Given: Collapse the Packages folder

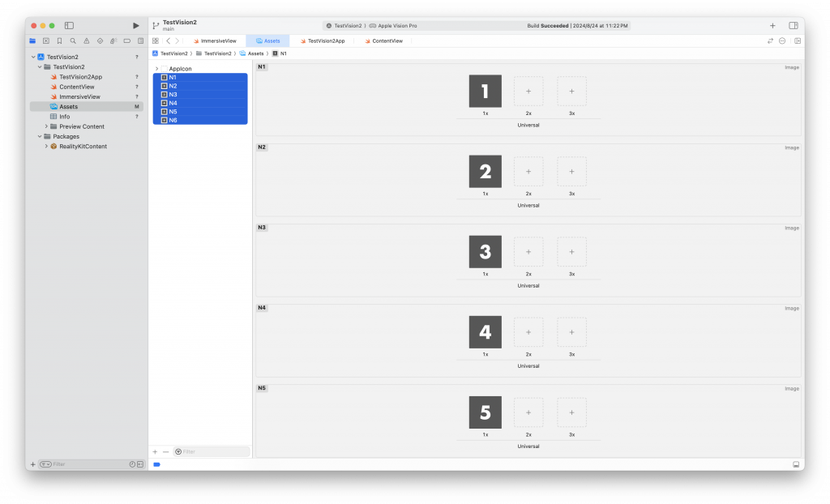Looking at the screenshot, I should [40, 137].
